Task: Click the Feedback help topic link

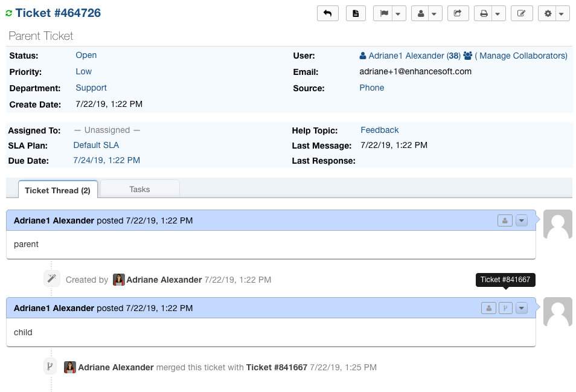Action: point(379,130)
